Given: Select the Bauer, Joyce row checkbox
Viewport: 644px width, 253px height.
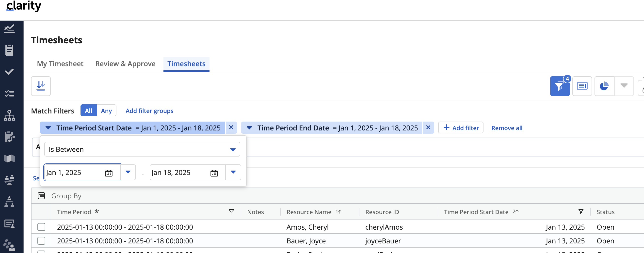Looking at the screenshot, I should coord(41,241).
